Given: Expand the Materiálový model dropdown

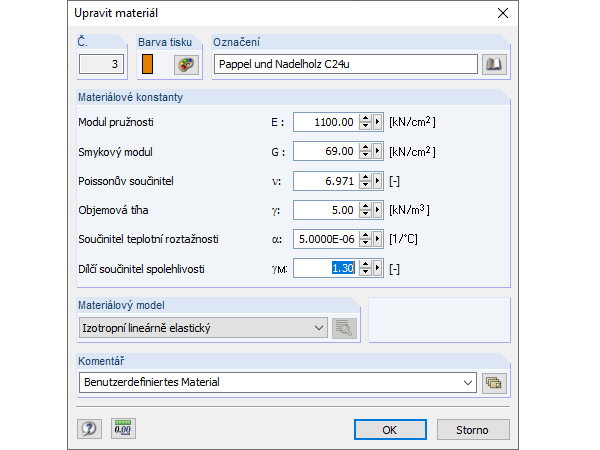Looking at the screenshot, I should click(318, 327).
